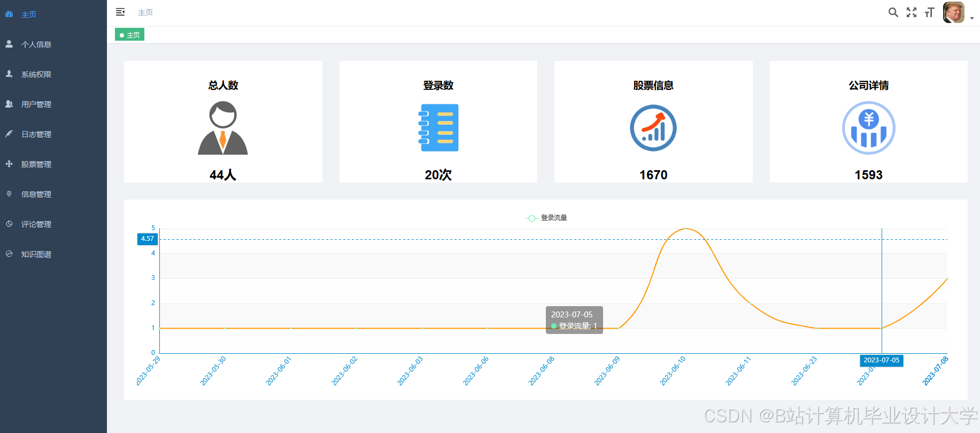The width and height of the screenshot is (980, 433).
Task: Click the clock icon beside 评论管理
Action: (9, 224)
